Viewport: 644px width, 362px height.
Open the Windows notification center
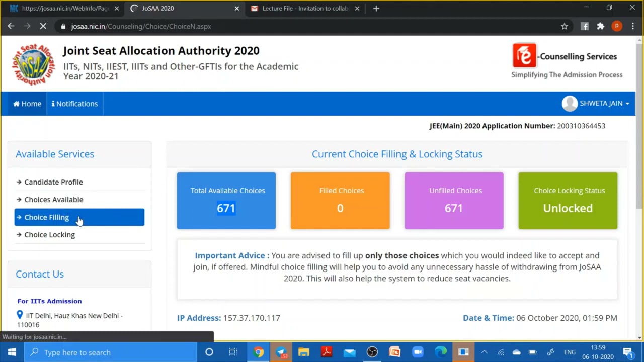(628, 352)
